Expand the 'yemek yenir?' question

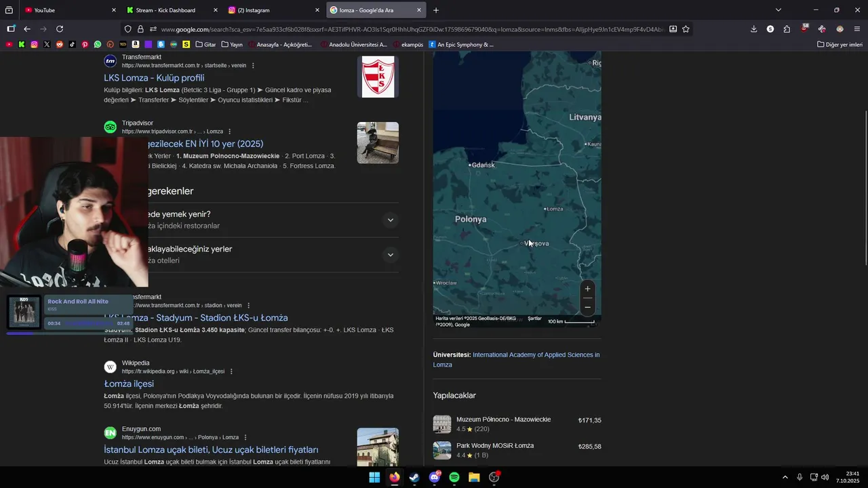(390, 220)
